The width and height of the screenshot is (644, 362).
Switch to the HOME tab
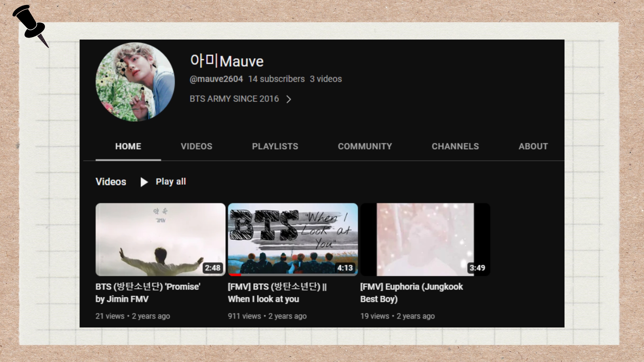(128, 146)
